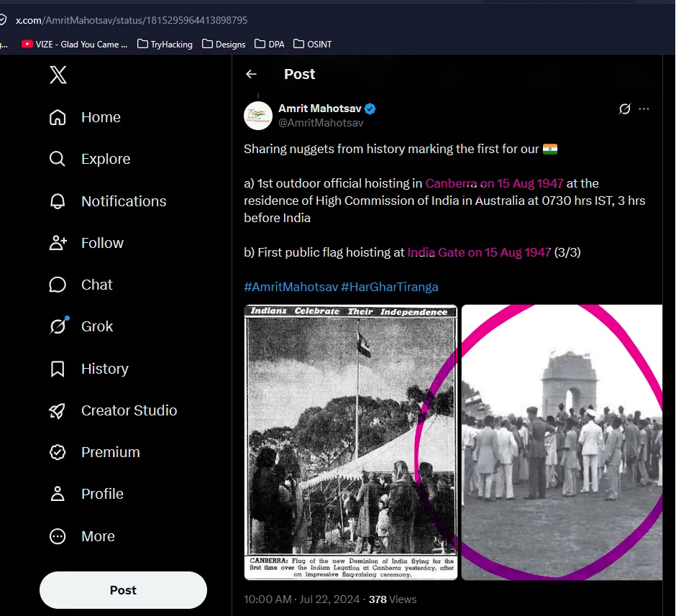Click the site security icon in address bar
676x616 pixels.
pyautogui.click(x=3, y=20)
